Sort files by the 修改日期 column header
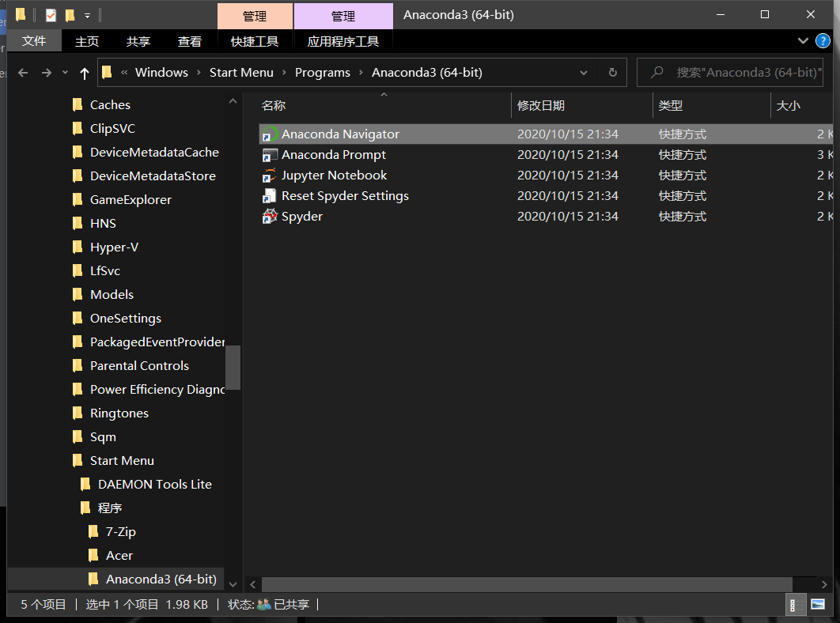Image resolution: width=840 pixels, height=623 pixels. coord(540,105)
